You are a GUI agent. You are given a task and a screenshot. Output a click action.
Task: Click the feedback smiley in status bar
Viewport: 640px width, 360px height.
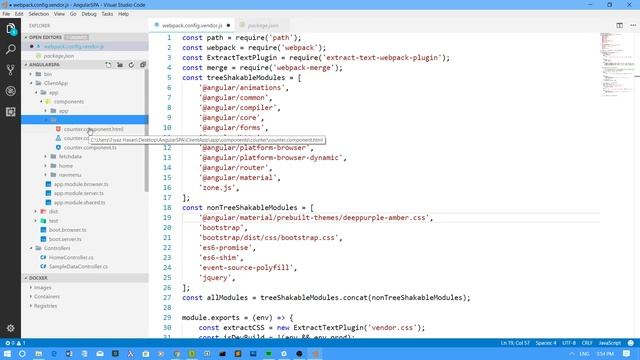[x=631, y=343]
